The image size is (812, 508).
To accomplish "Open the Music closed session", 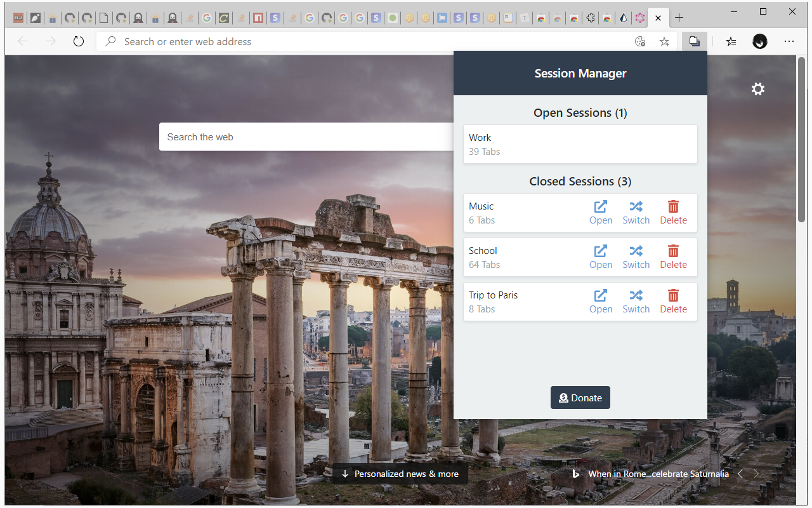I will point(600,213).
